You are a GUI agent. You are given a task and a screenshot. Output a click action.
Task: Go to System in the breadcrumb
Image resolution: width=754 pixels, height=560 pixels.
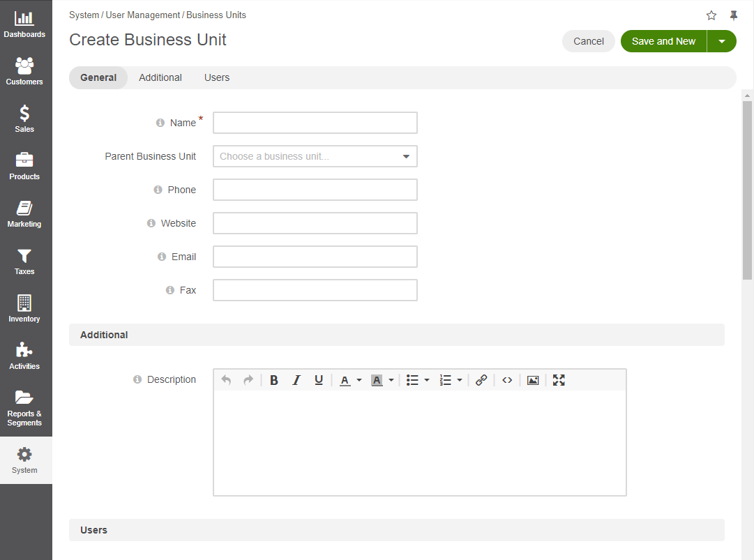coord(84,15)
